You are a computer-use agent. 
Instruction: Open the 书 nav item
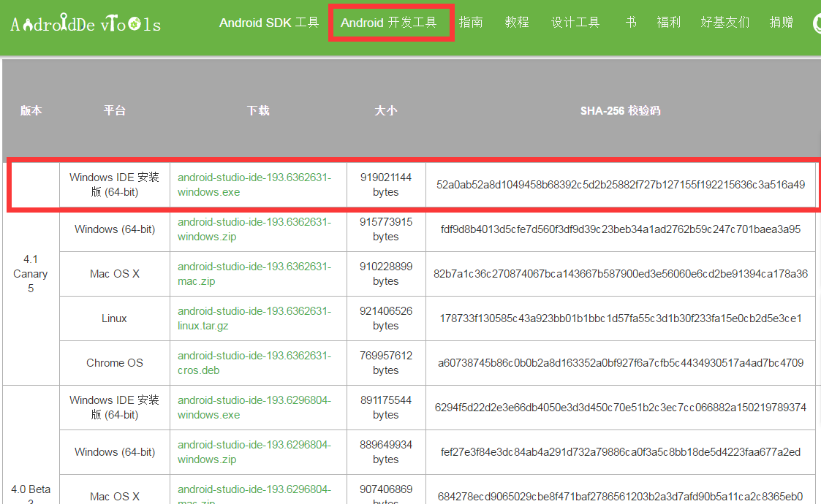click(631, 23)
